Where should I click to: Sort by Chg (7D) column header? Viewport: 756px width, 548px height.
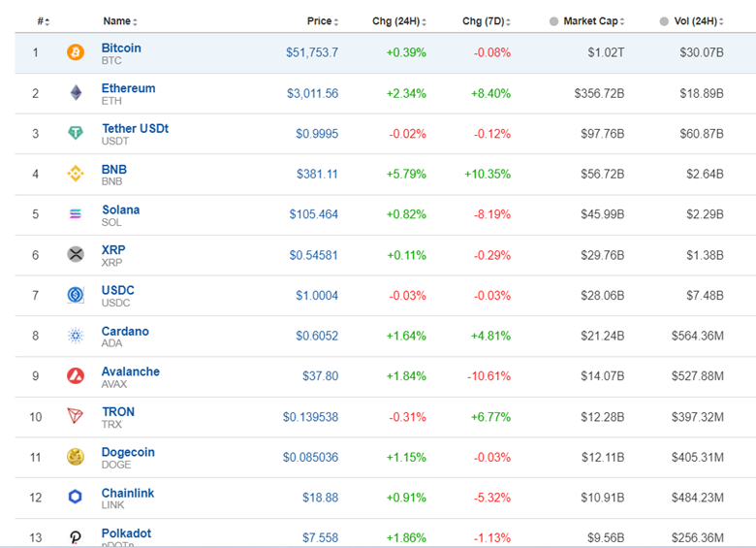[x=486, y=21]
